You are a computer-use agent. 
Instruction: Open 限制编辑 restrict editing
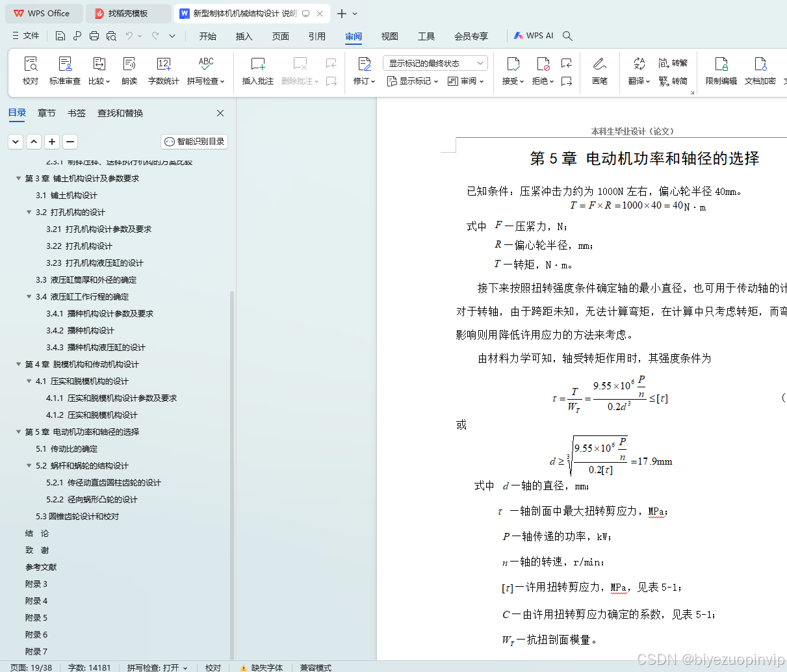(x=721, y=70)
